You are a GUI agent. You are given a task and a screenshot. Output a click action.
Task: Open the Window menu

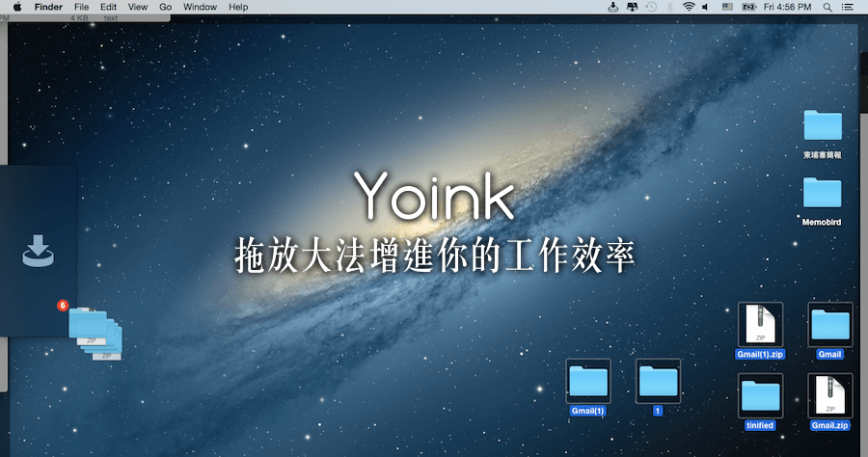pos(200,7)
